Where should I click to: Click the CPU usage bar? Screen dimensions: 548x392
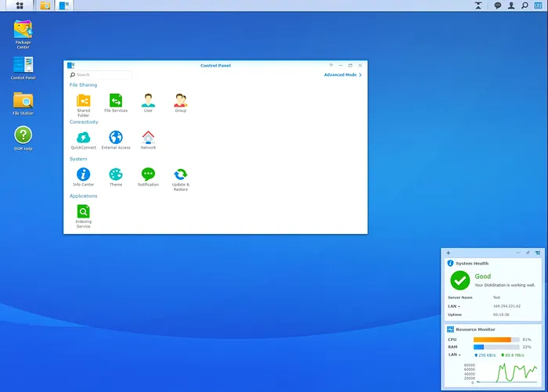coord(496,340)
